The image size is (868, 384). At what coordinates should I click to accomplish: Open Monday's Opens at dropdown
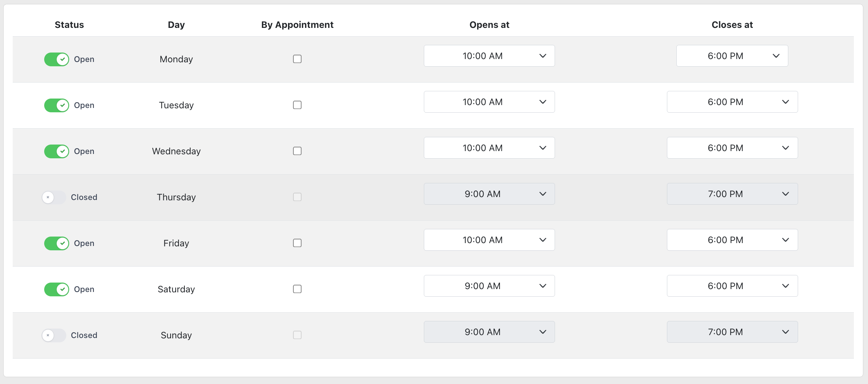pos(489,56)
